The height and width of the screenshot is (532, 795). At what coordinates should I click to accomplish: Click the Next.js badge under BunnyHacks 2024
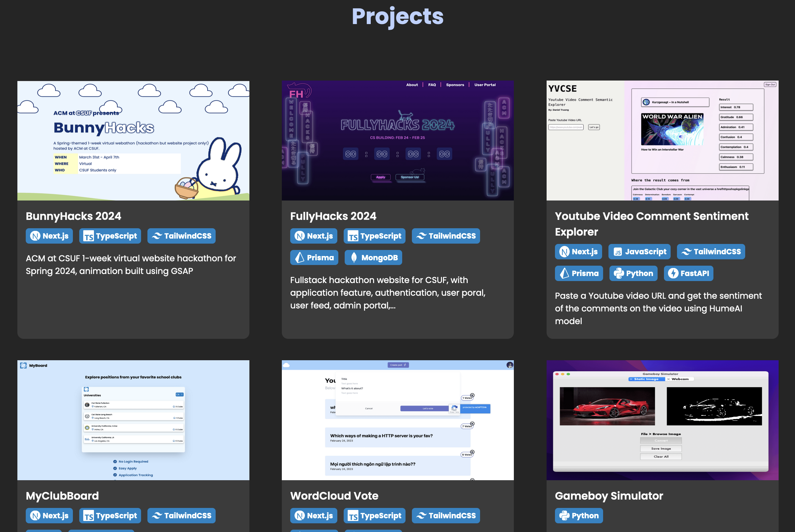pyautogui.click(x=49, y=236)
